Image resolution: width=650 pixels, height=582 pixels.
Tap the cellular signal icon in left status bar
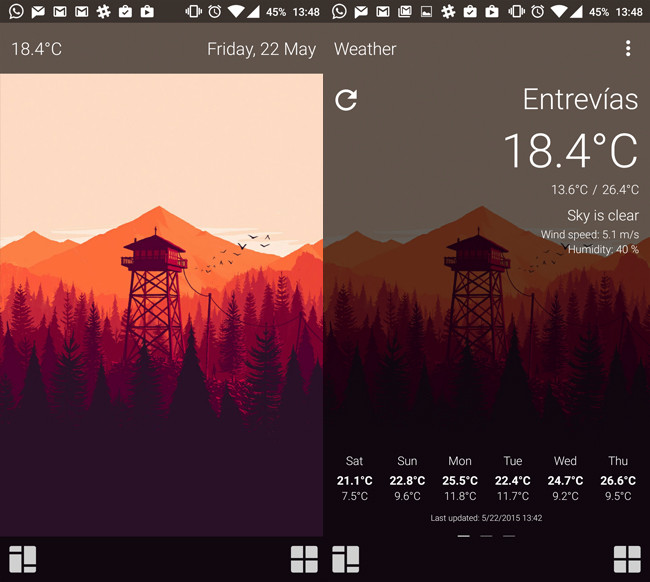coord(253,11)
